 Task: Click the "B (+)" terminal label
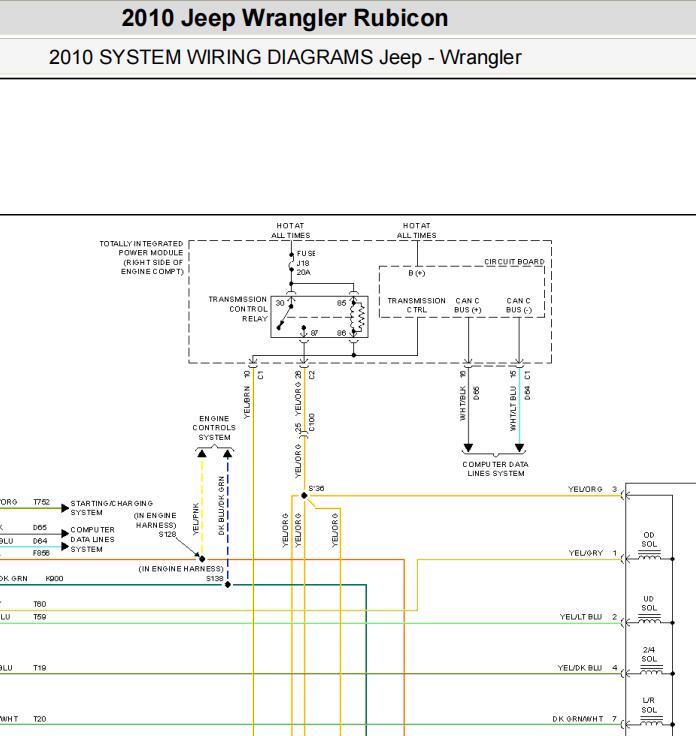coord(416,273)
